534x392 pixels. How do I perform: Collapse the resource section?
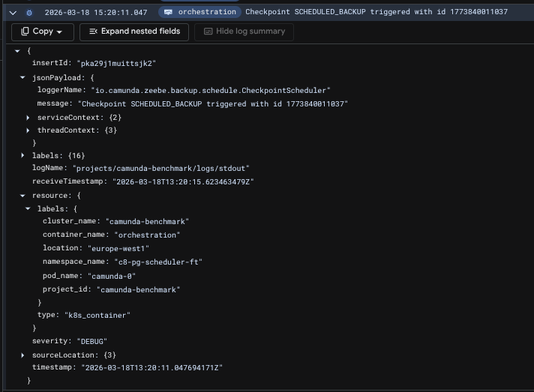coord(22,196)
